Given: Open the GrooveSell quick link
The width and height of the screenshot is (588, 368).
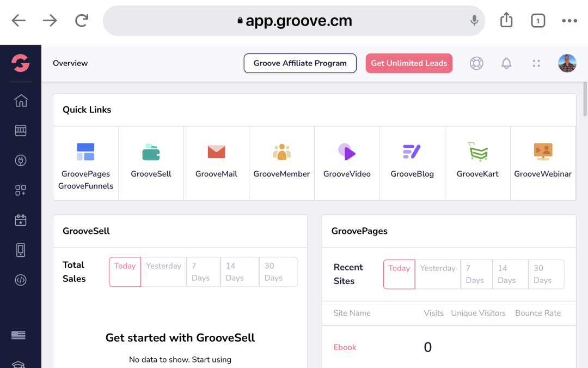Looking at the screenshot, I should tap(151, 164).
